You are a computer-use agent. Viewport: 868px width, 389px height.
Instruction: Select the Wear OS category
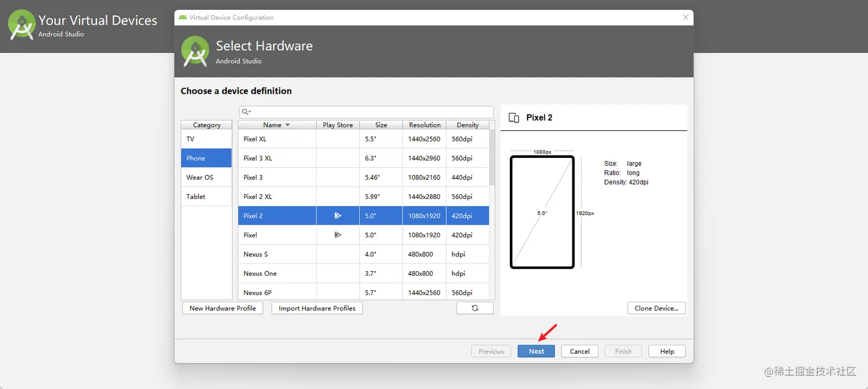207,177
